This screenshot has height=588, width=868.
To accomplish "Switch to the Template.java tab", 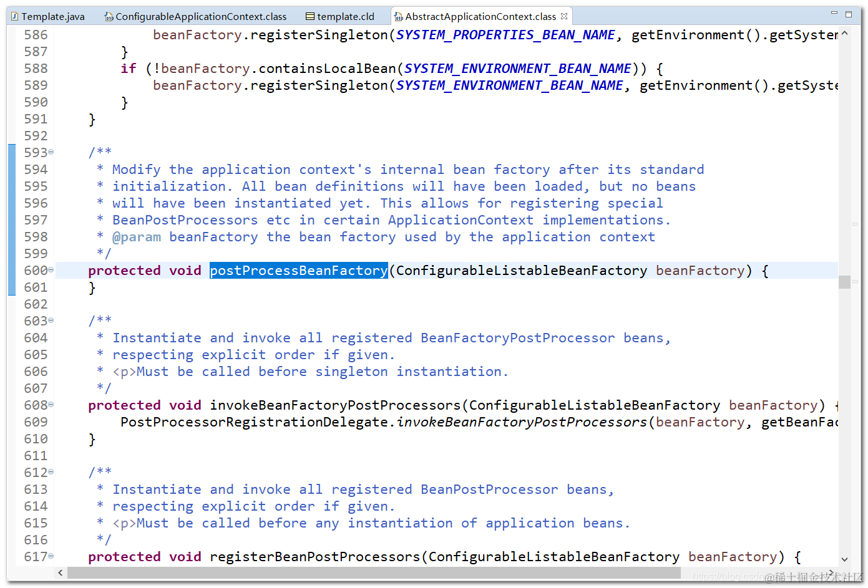I will tap(48, 17).
